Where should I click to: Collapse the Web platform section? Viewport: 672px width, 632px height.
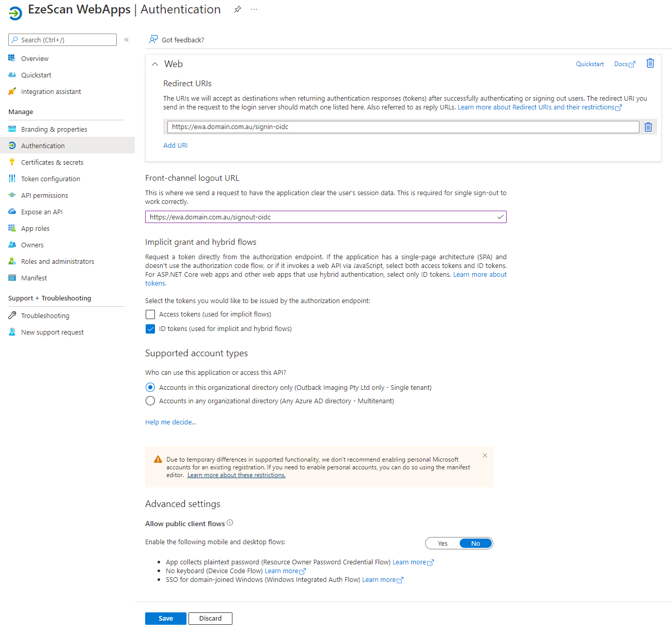pos(155,64)
